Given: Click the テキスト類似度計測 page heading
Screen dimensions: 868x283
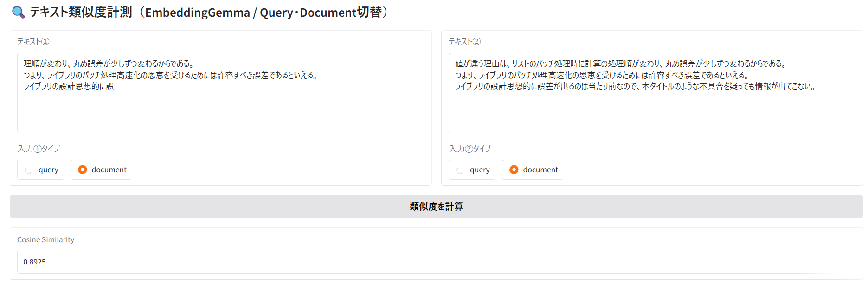Looking at the screenshot, I should coord(209,12).
